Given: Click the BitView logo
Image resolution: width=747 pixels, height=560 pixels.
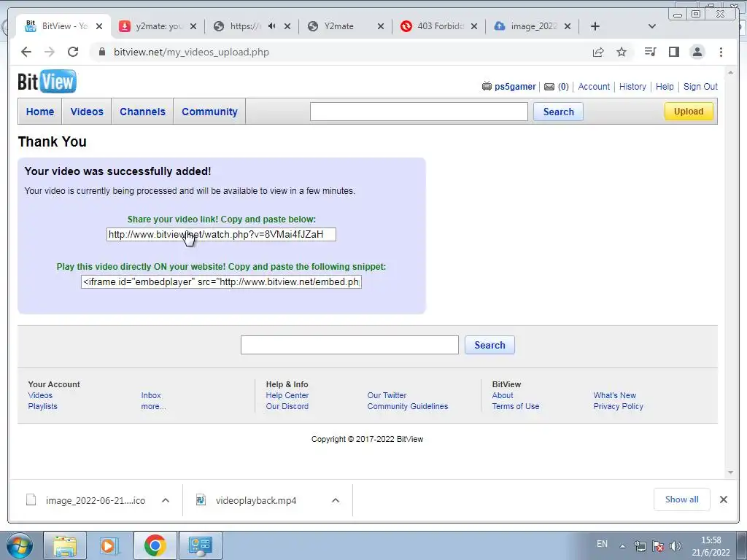Looking at the screenshot, I should [x=47, y=82].
